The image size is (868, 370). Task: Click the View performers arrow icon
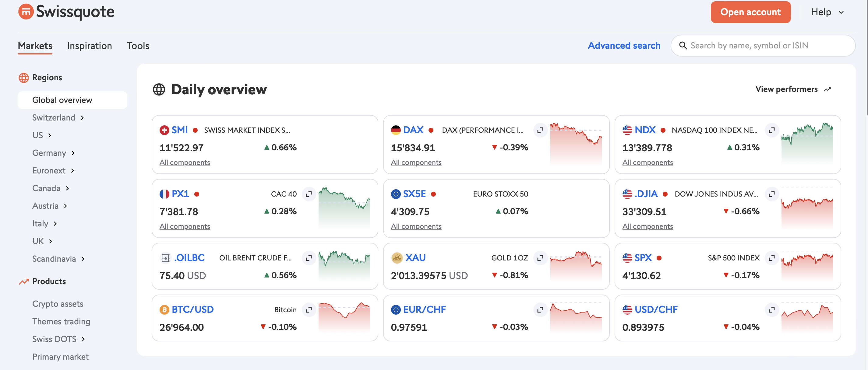(x=827, y=89)
